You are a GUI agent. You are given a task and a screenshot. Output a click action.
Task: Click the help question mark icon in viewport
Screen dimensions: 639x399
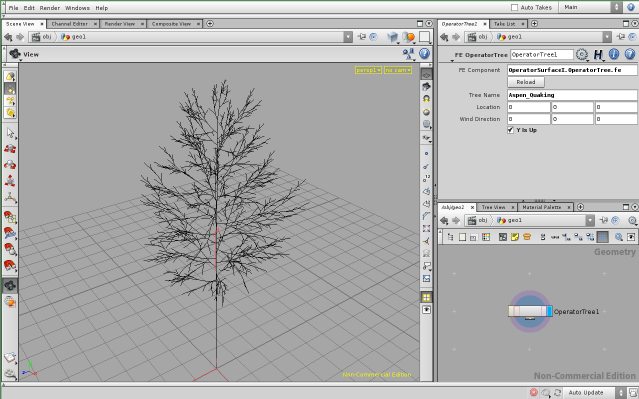click(x=424, y=54)
